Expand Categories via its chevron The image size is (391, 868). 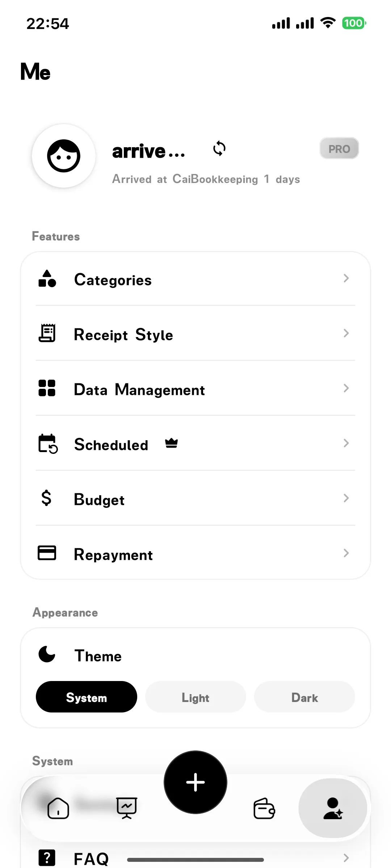point(346,278)
